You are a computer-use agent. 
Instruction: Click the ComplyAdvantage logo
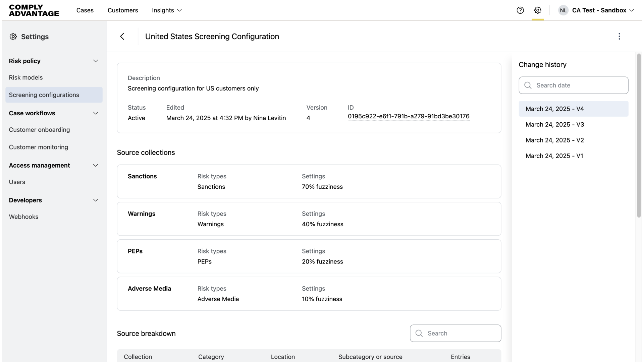click(x=34, y=10)
